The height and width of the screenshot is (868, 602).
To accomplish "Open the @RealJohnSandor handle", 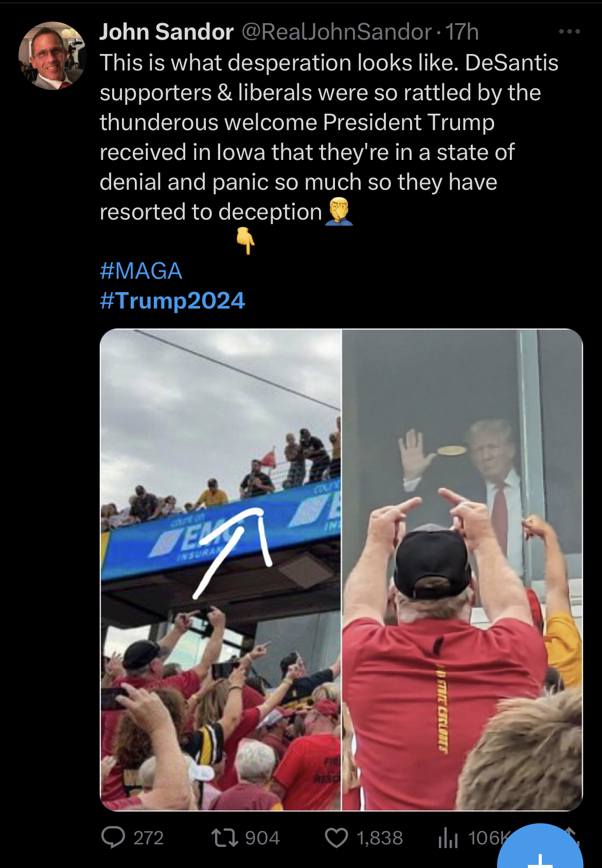I will [x=337, y=32].
